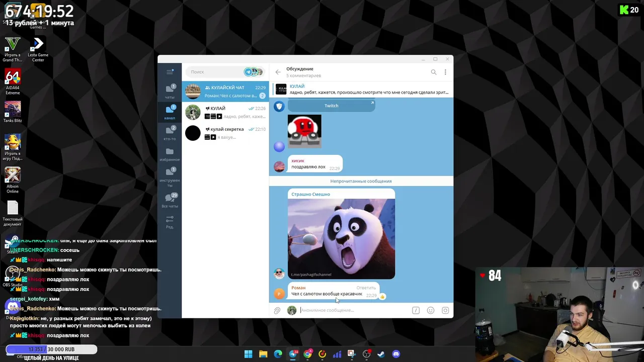Click the Telegram taskbar icon
This screenshot has width=644, height=362.
(293, 354)
